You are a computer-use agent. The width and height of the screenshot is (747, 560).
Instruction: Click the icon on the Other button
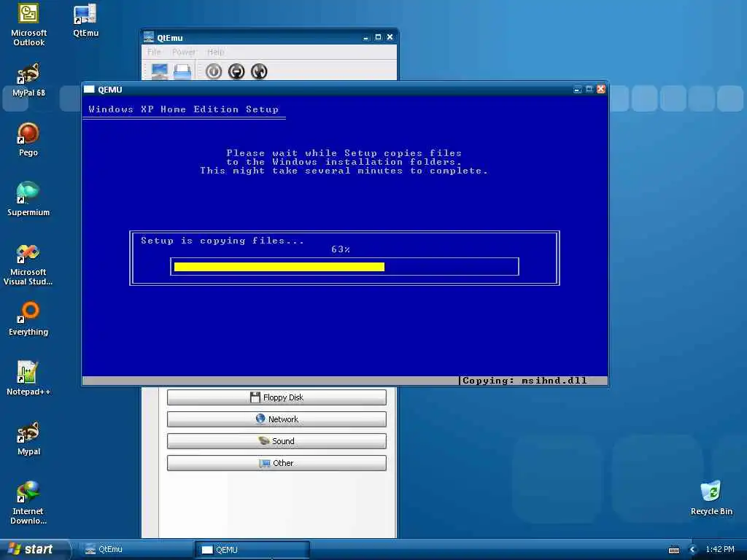tap(264, 463)
